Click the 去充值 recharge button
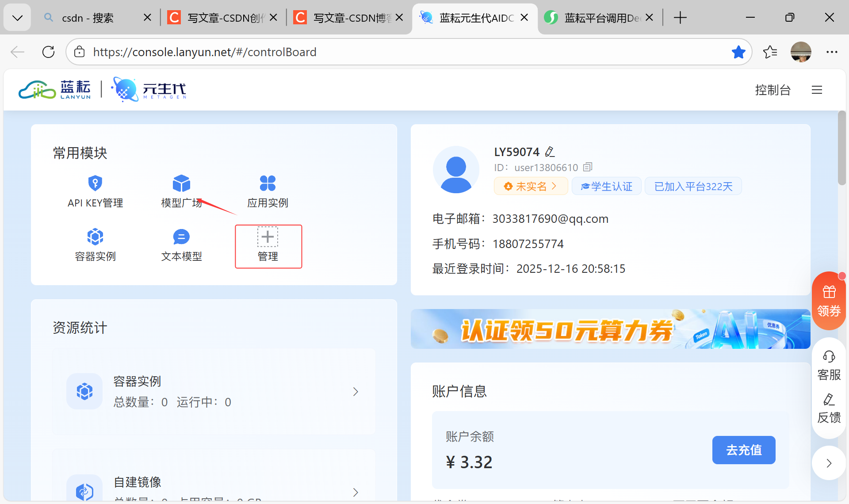Viewport: 849px width, 504px height. [x=744, y=450]
